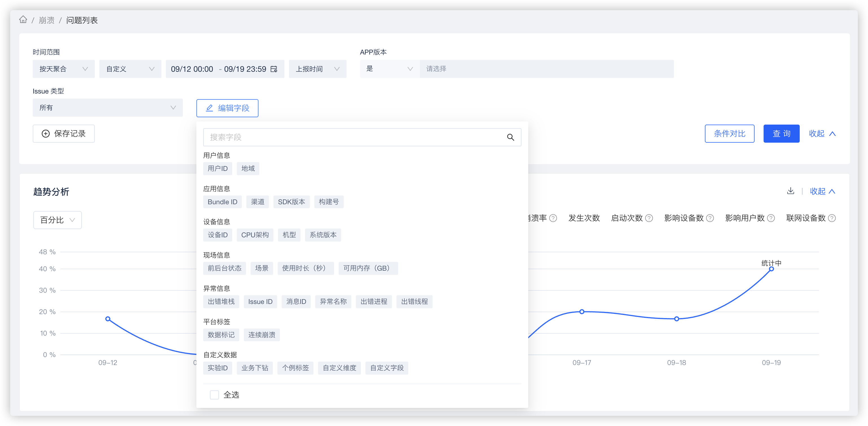Click the 查询 button
Viewport: 868px width, 426px height.
point(781,134)
